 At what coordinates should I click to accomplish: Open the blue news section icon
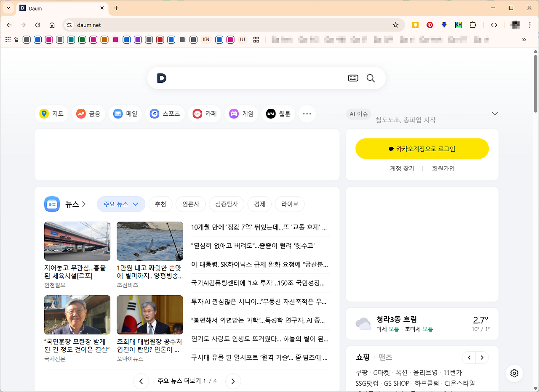[52, 204]
